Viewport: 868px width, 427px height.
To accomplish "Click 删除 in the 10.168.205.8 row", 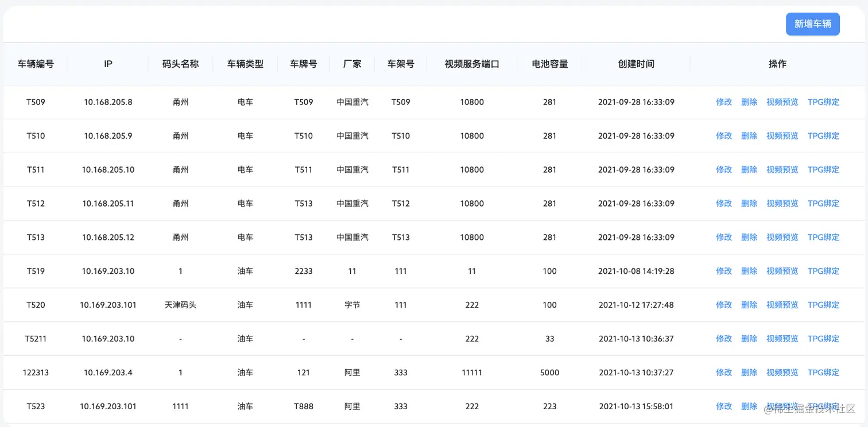I will [x=749, y=102].
